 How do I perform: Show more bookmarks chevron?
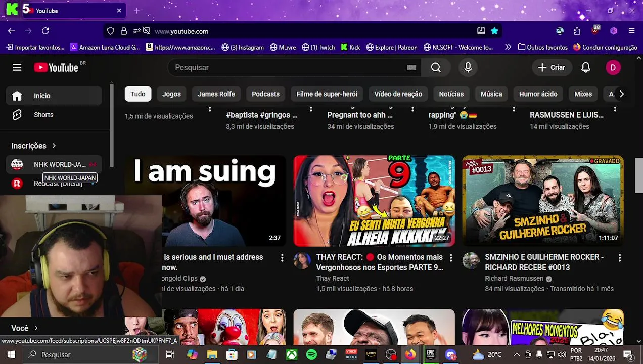[x=508, y=47]
